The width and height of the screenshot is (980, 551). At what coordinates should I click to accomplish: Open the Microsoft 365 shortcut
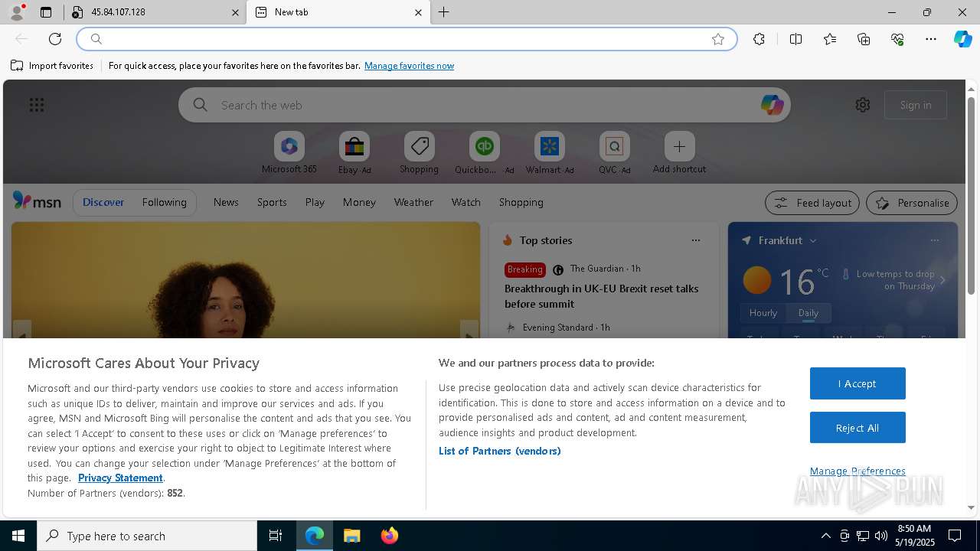(289, 153)
